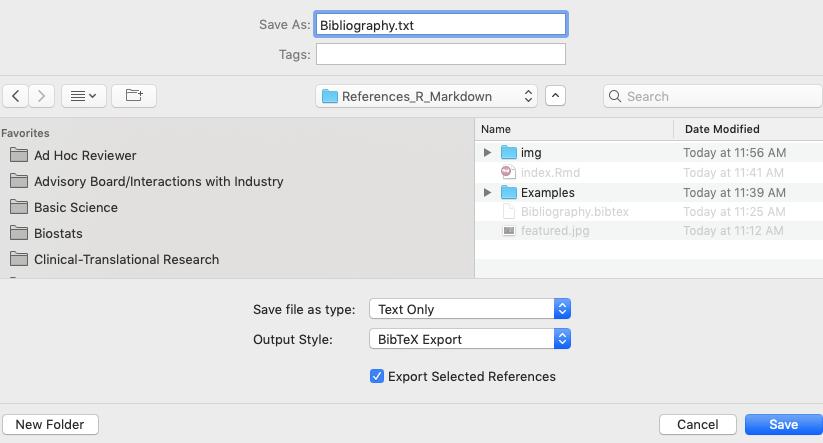The width and height of the screenshot is (823, 443).
Task: Collapse dialog with the up-chevron button
Action: point(555,96)
